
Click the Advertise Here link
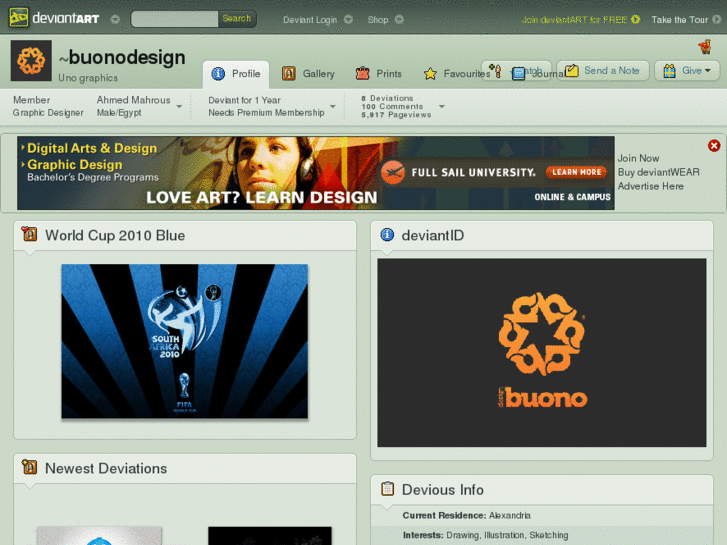[x=650, y=186]
